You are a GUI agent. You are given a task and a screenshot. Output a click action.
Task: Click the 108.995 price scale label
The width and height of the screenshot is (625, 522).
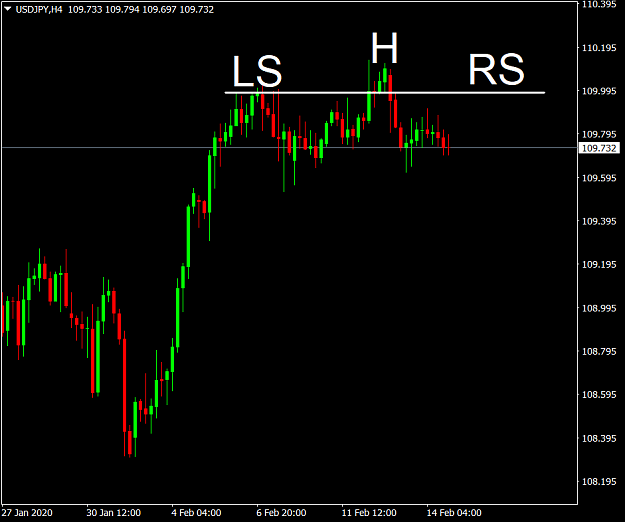tap(599, 308)
